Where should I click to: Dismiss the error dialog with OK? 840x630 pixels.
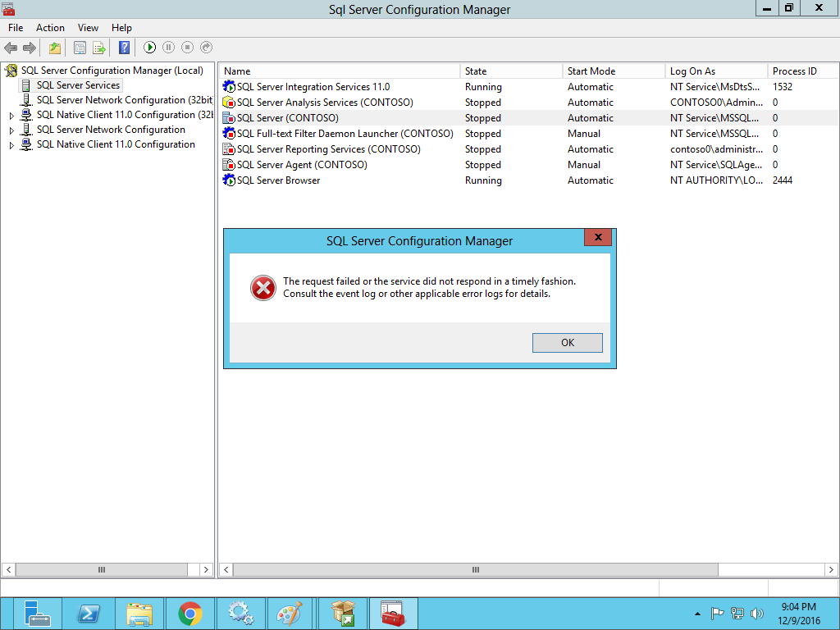(567, 342)
